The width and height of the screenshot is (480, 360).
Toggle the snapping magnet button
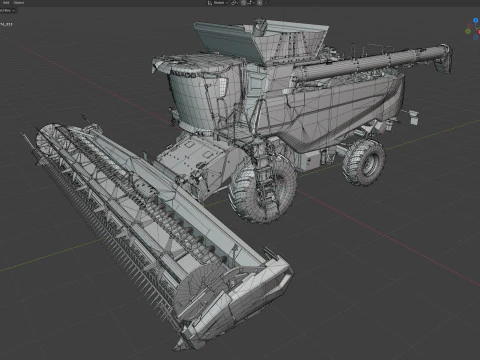click(244, 3)
